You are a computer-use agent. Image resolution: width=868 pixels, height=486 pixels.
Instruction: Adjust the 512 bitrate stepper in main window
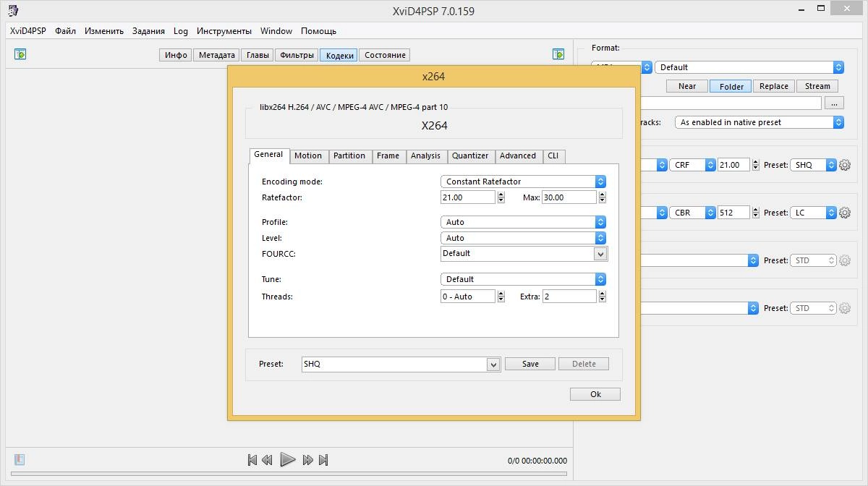757,213
